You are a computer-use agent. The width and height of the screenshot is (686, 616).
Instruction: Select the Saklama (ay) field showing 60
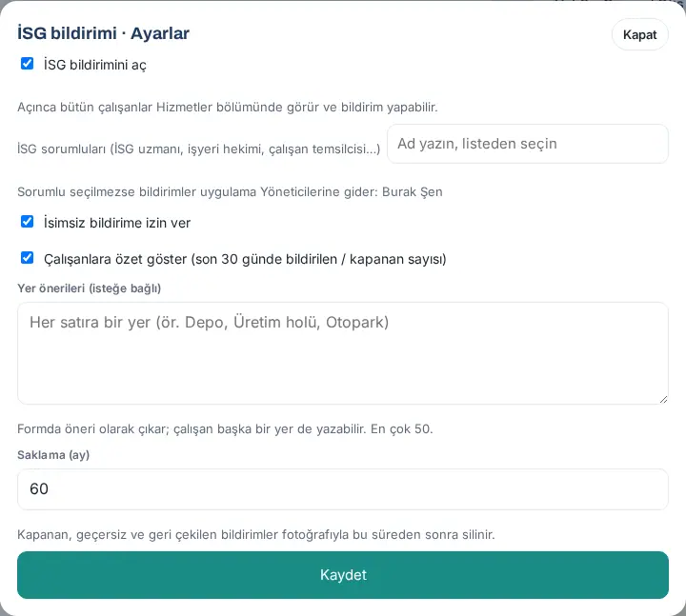(x=343, y=489)
